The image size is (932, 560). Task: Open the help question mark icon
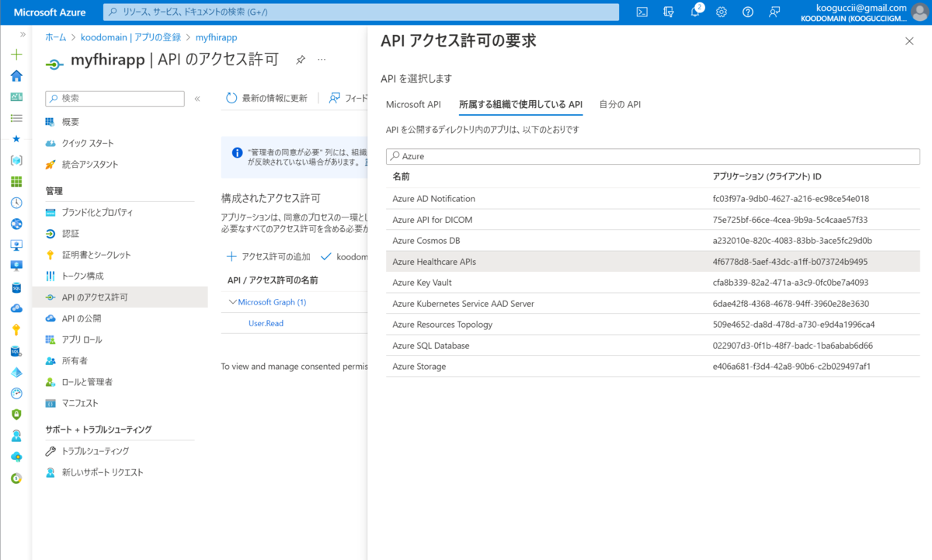click(748, 12)
